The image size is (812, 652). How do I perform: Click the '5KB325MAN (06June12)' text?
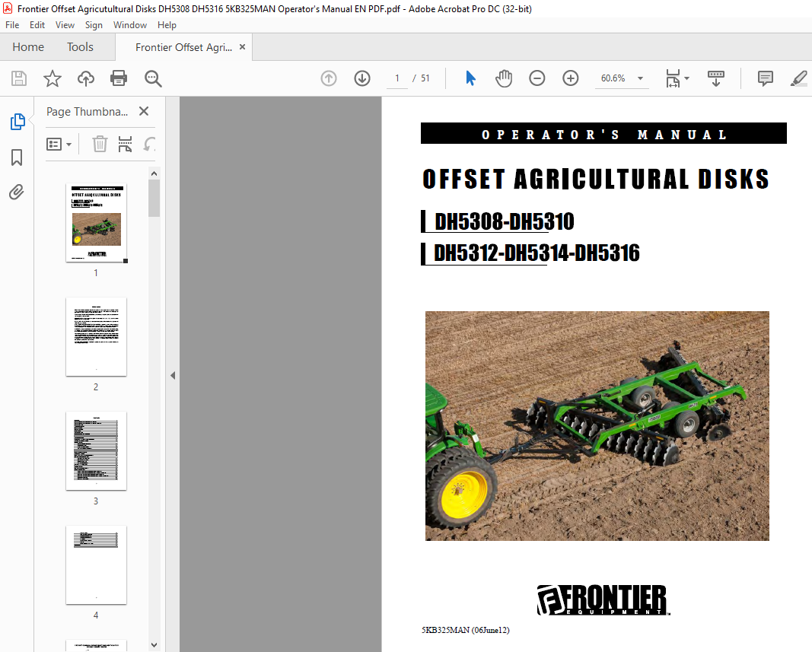click(466, 630)
